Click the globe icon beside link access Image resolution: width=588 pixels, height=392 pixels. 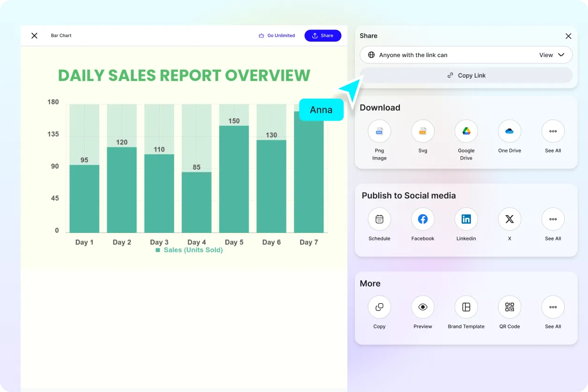point(371,55)
